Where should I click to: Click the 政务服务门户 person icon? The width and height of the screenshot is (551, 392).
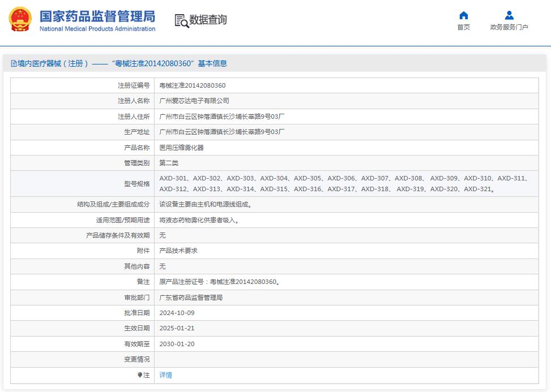click(x=509, y=15)
